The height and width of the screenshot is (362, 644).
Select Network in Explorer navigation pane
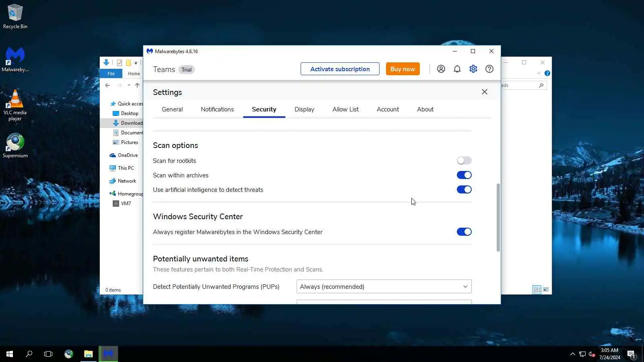click(123, 181)
